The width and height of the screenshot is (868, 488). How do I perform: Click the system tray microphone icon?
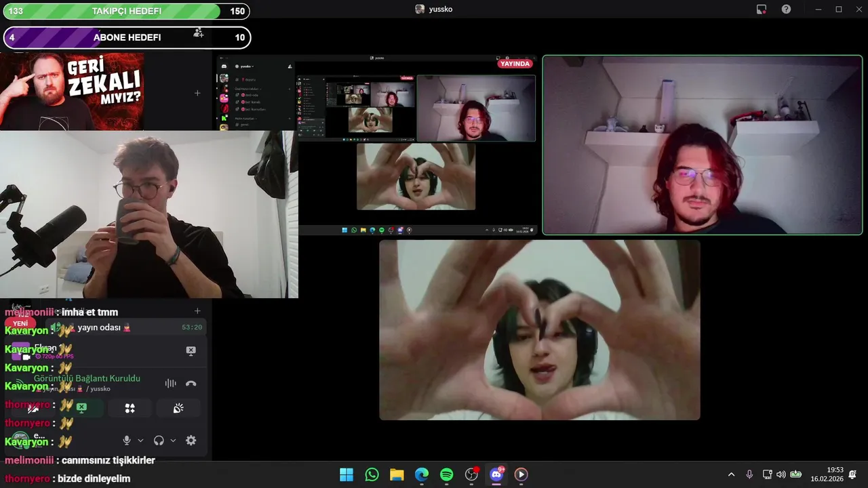(x=749, y=474)
